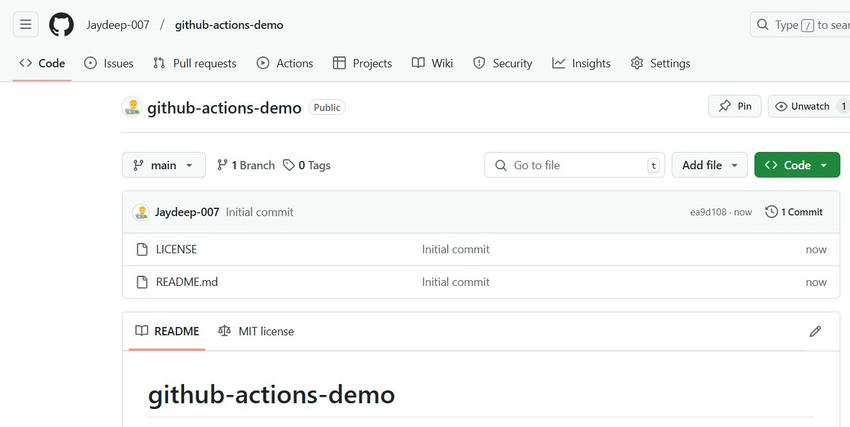Open the LICENSE file
The width and height of the screenshot is (850, 427).
point(176,249)
